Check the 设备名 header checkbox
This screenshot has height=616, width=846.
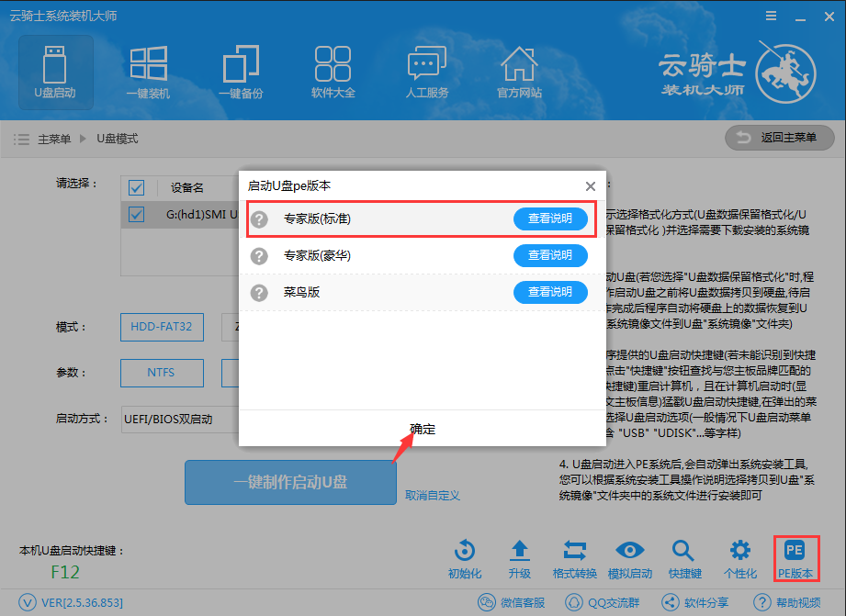coord(136,187)
